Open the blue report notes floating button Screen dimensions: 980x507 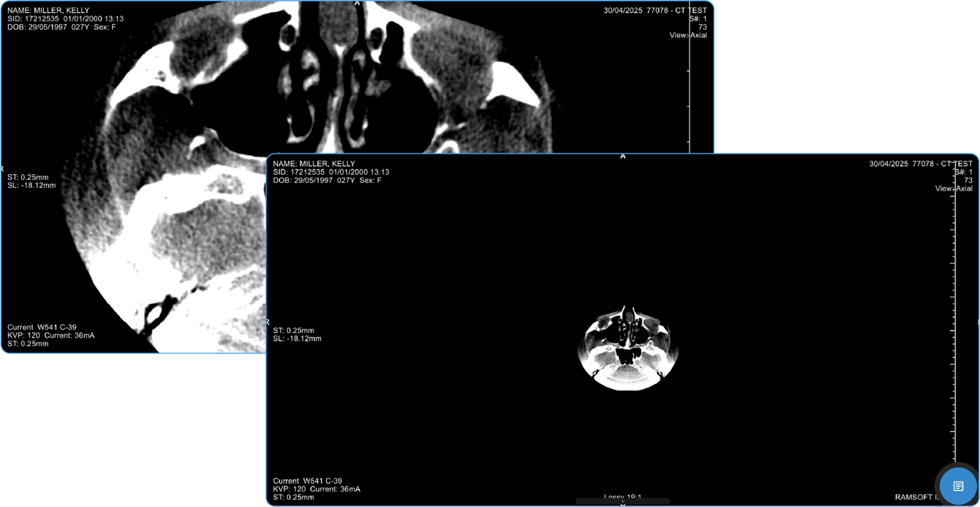click(958, 486)
